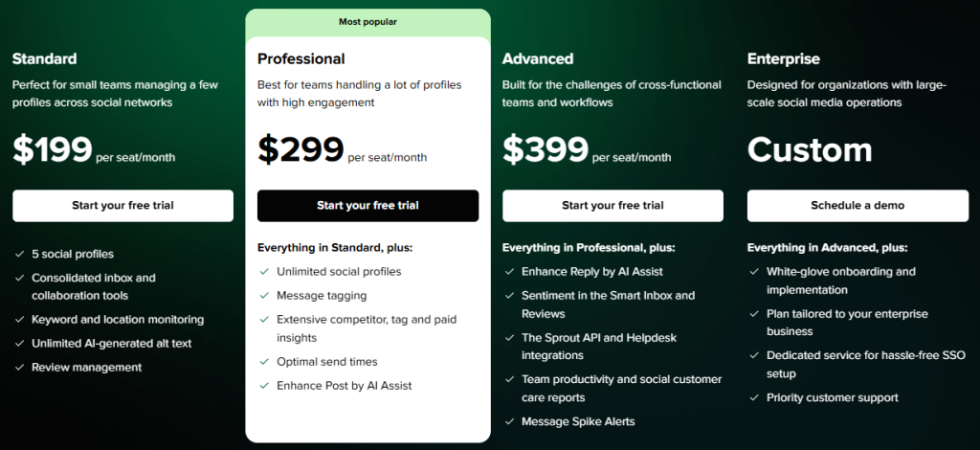Click checkmark beside Message Spike Alerts
980x450 pixels.
[510, 421]
